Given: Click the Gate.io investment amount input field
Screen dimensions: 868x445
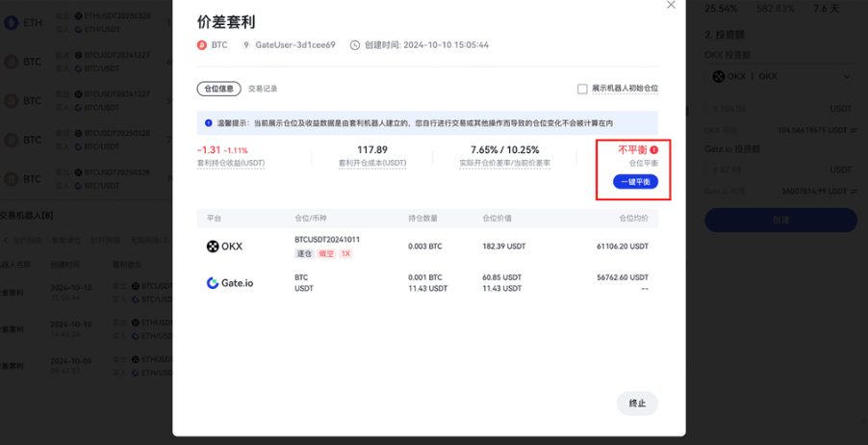Looking at the screenshot, I should point(770,170).
